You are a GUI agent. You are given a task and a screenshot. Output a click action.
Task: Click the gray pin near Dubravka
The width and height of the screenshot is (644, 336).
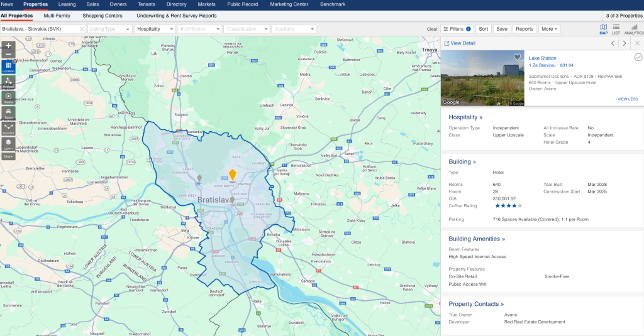[x=199, y=178]
